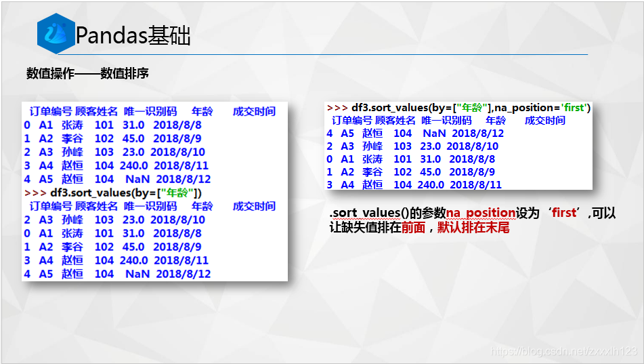Click the red word '前面' in the explanation

click(x=413, y=228)
